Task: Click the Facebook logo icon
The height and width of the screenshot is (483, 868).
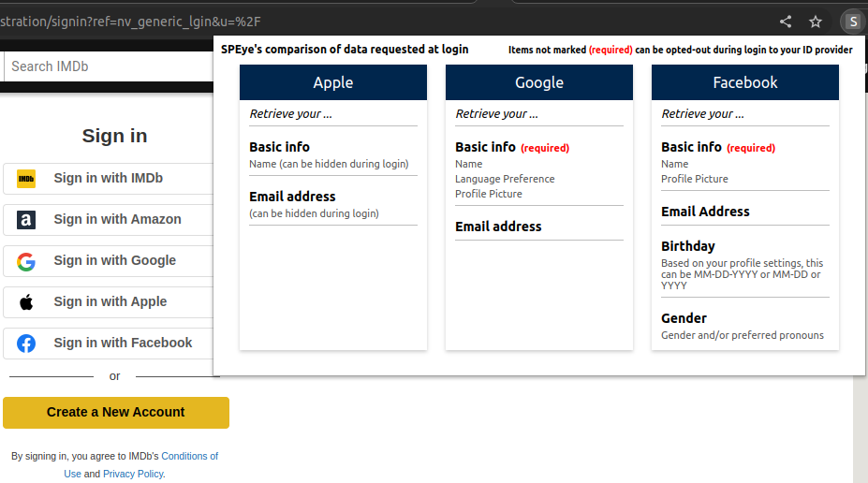Action: [26, 344]
